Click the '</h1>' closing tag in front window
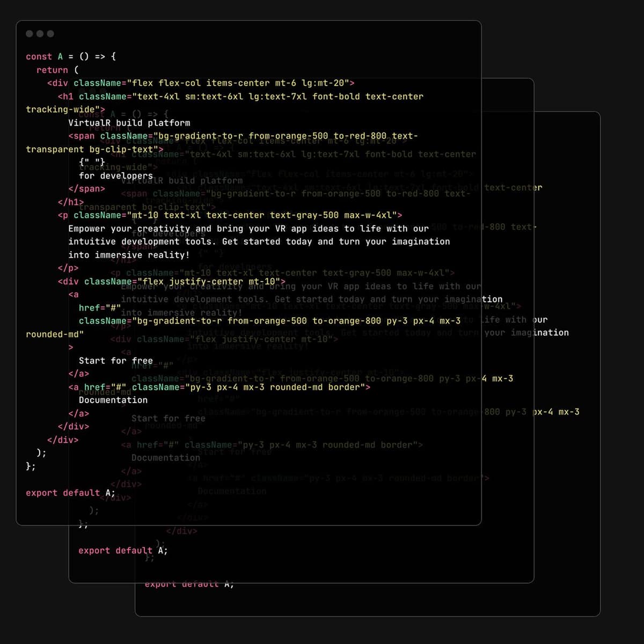The width and height of the screenshot is (644, 644). coord(71,202)
